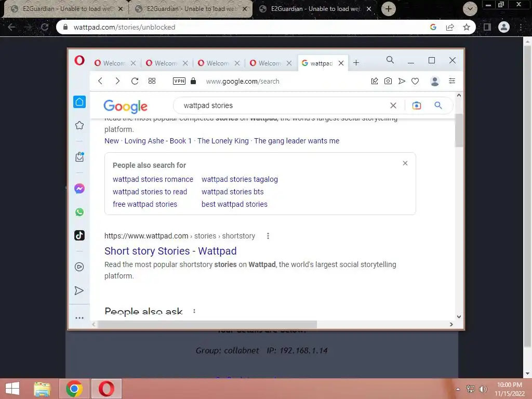Open the Loving Ashe - Book 1 sitelink
Viewport: 532px width, 399px height.
158,141
